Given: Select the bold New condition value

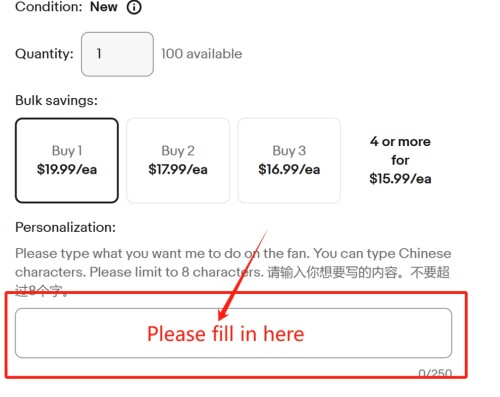Looking at the screenshot, I should click(104, 7).
